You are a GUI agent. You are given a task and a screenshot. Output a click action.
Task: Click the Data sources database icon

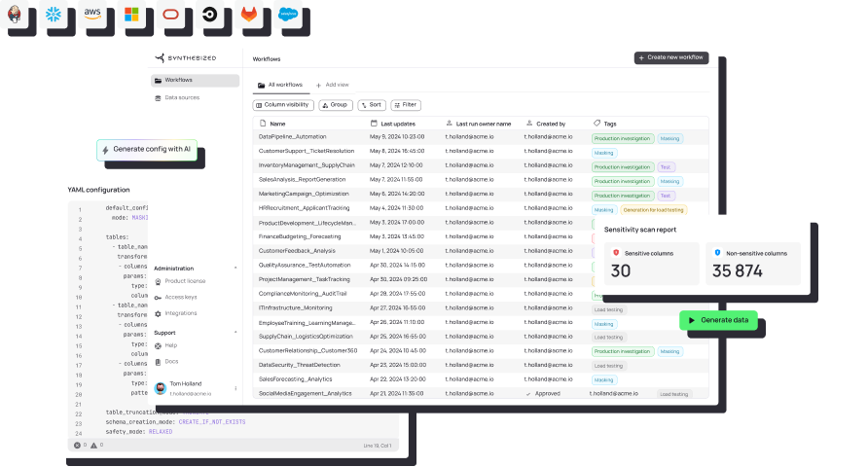[x=158, y=98]
